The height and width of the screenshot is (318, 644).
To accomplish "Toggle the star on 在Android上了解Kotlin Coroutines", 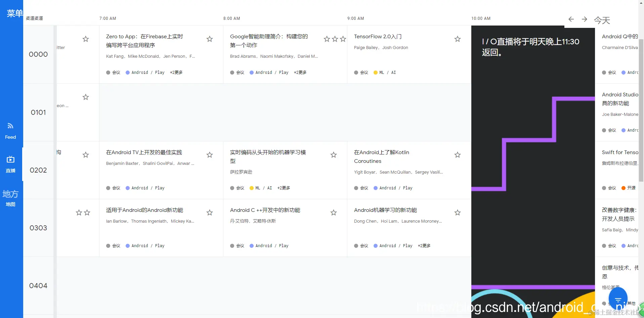I will (x=457, y=155).
